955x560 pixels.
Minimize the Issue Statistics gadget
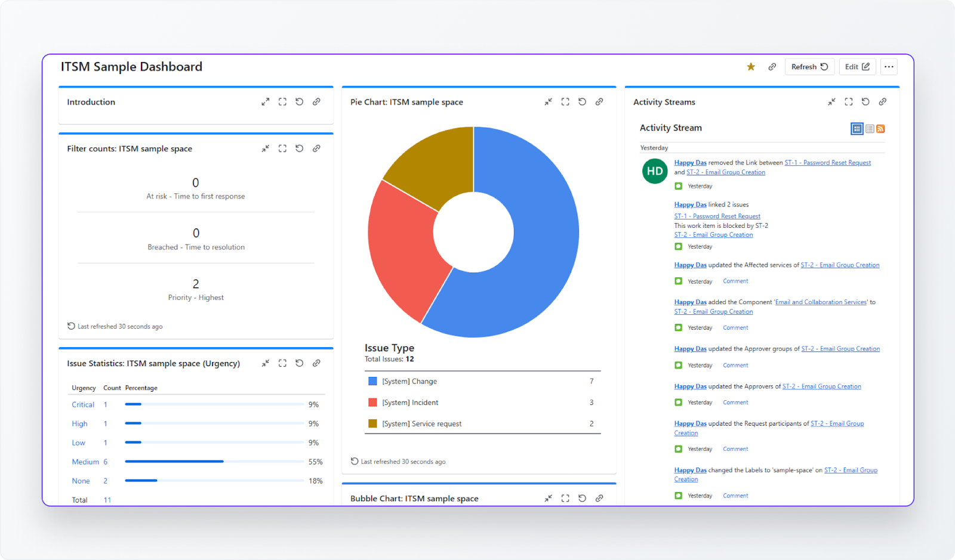pos(266,363)
